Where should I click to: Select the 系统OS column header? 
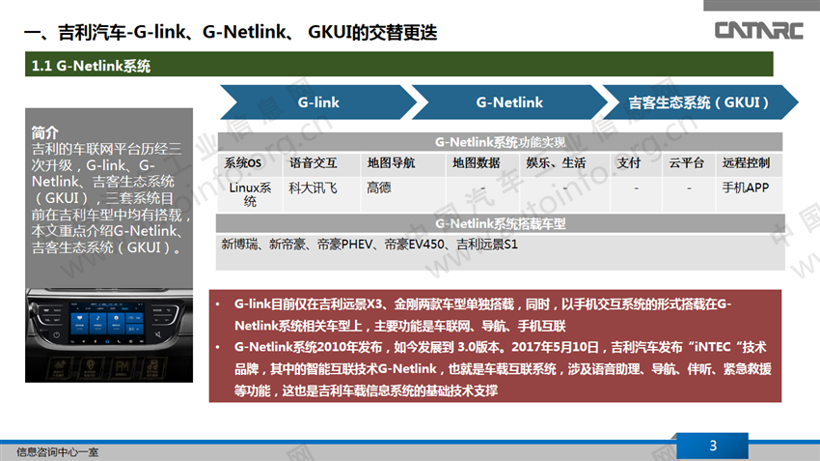coord(250,164)
